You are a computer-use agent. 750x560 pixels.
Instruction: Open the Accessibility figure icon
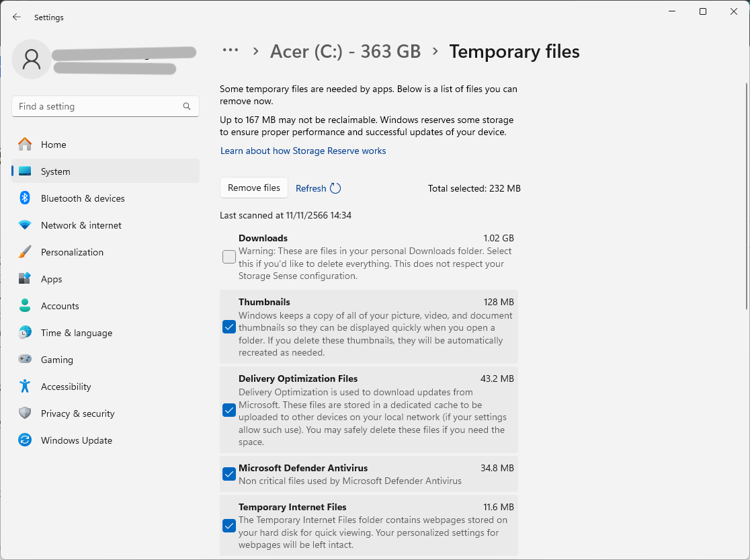pos(25,387)
